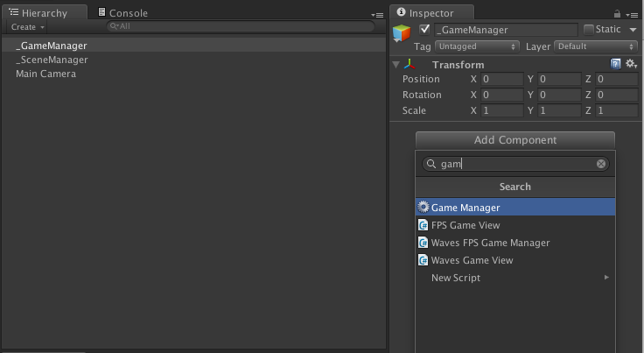Click the Scale Y field
The width and height of the screenshot is (644, 353).
click(x=559, y=110)
